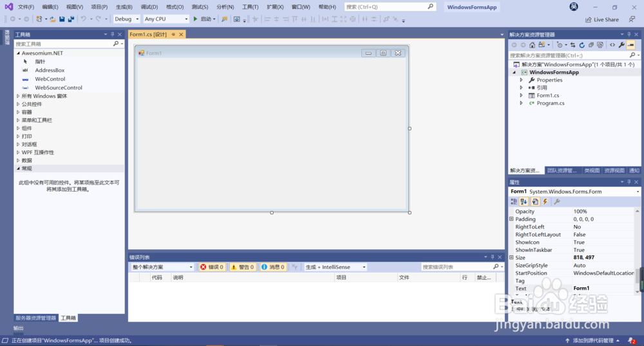
Task: Click the View Code angle-brackets icon
Action: [612, 45]
